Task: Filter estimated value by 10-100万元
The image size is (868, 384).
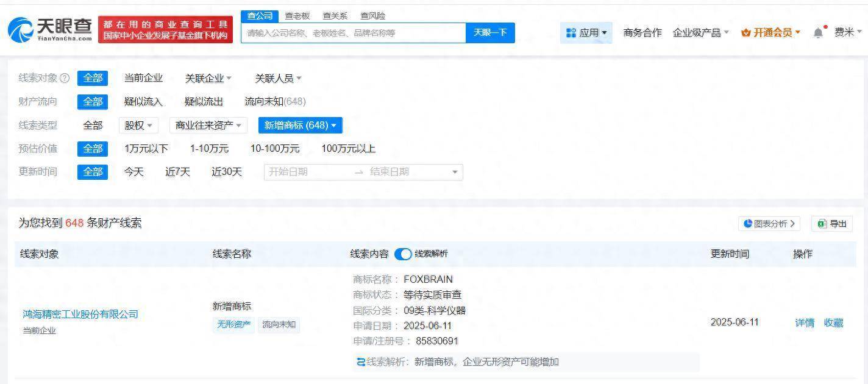Action: (x=275, y=149)
